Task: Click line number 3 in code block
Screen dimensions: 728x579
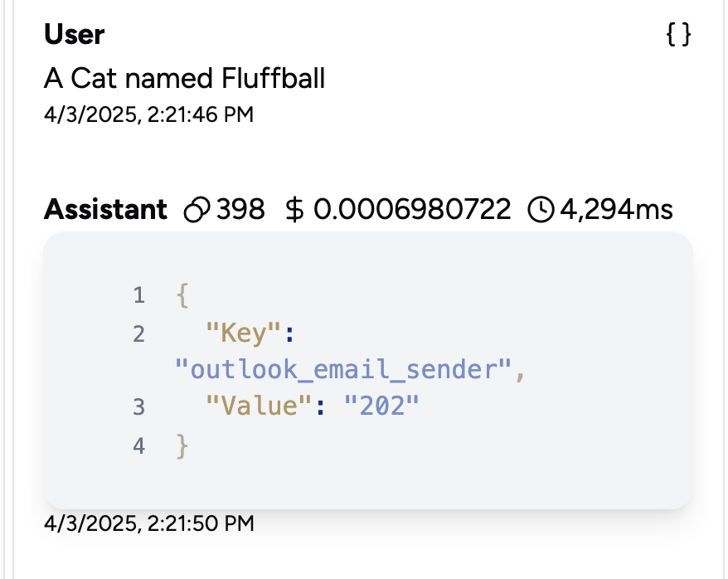Action: tap(138, 407)
